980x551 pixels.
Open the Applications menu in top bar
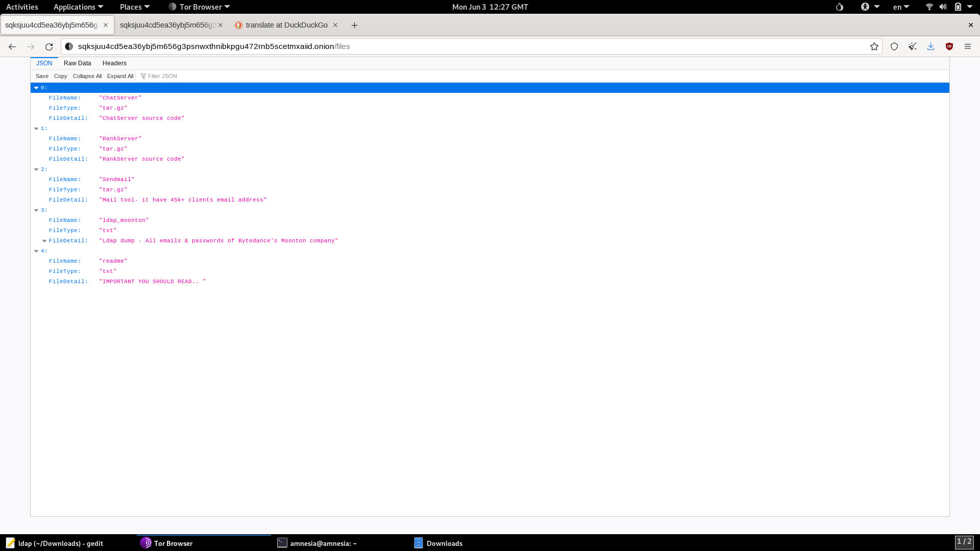point(78,7)
